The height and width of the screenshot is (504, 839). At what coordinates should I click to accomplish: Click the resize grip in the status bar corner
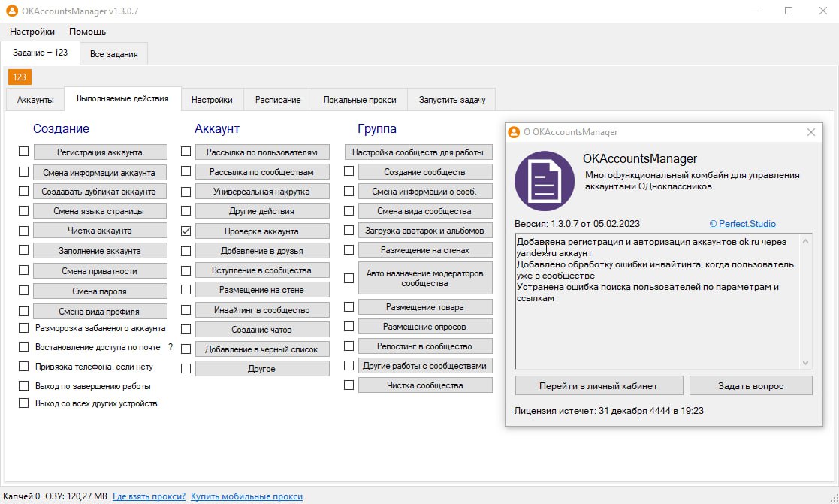pyautogui.click(x=833, y=498)
